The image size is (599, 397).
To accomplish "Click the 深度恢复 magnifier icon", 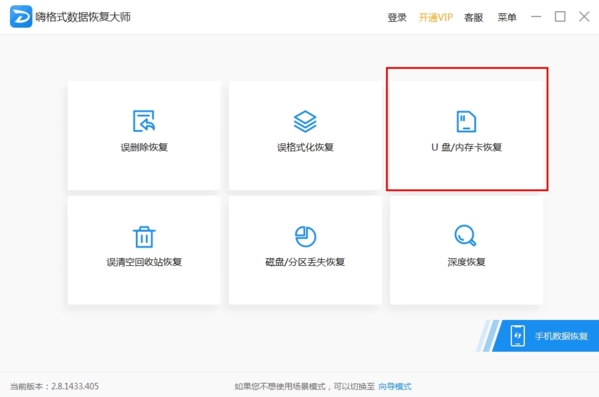I will pyautogui.click(x=465, y=235).
